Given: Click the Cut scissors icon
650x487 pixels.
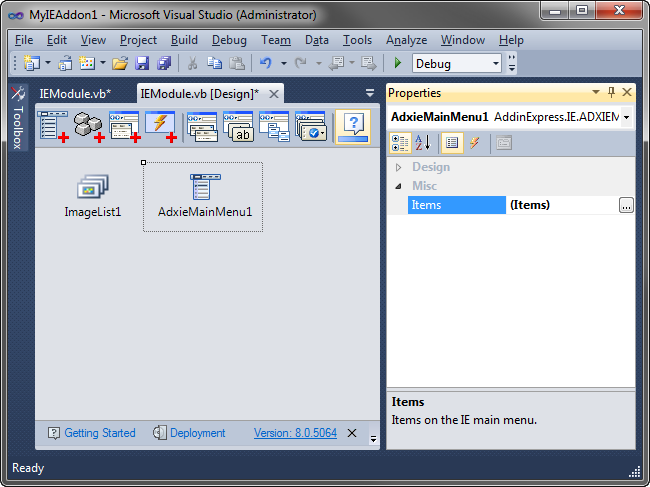Looking at the screenshot, I should point(192,63).
